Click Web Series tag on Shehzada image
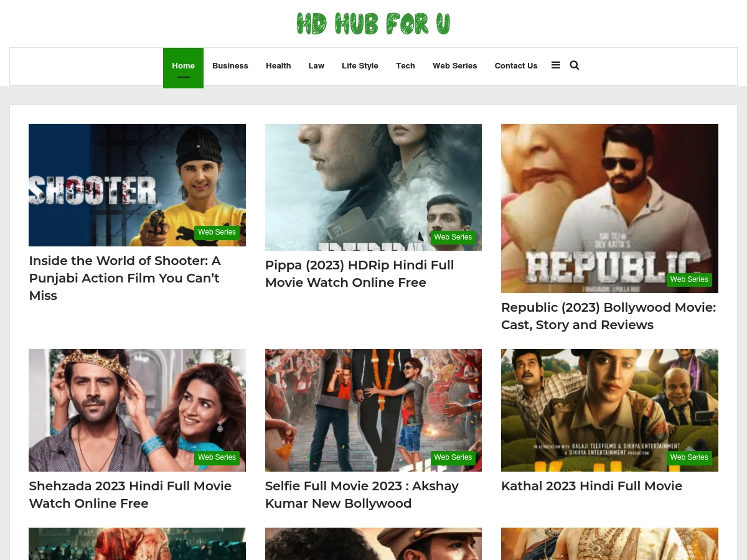 (217, 458)
